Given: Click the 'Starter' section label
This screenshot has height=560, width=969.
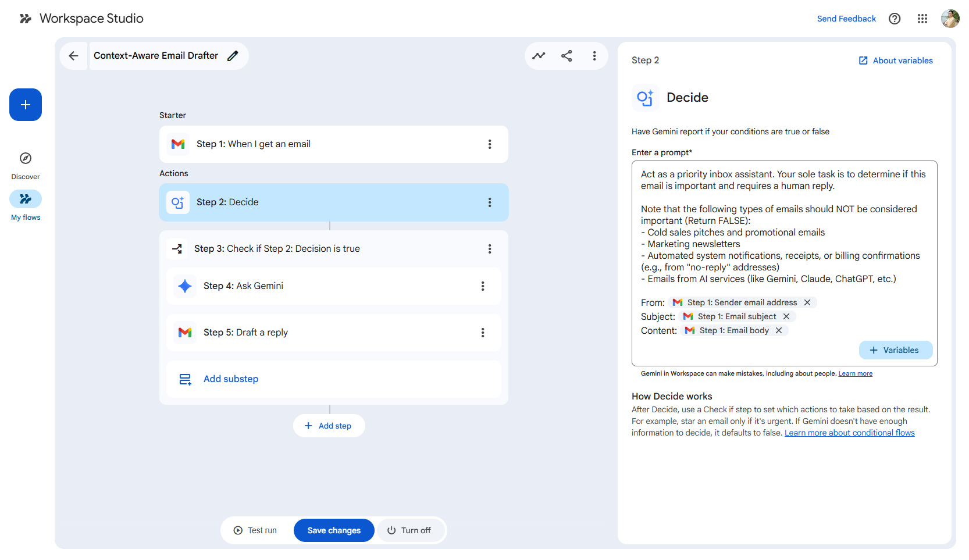Looking at the screenshot, I should pos(173,115).
